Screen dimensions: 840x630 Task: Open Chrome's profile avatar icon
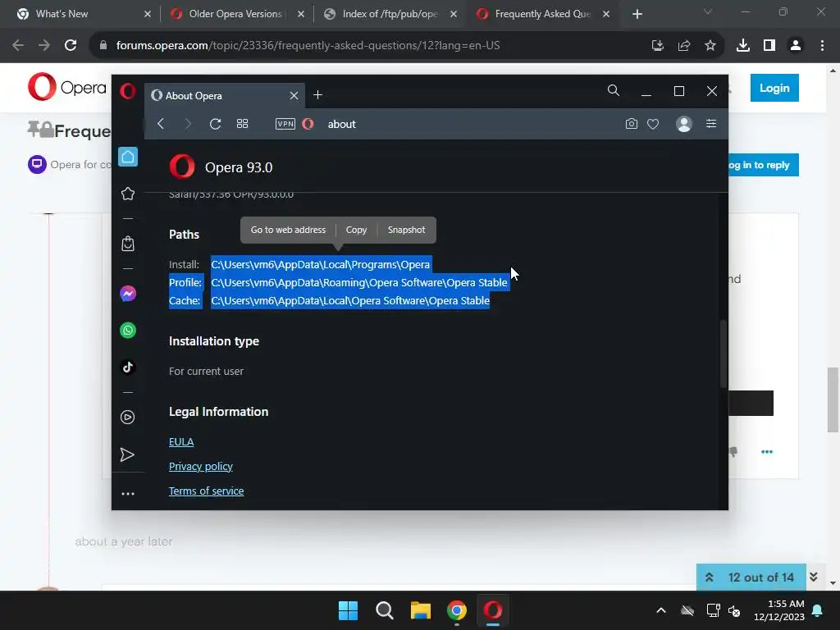pos(796,46)
